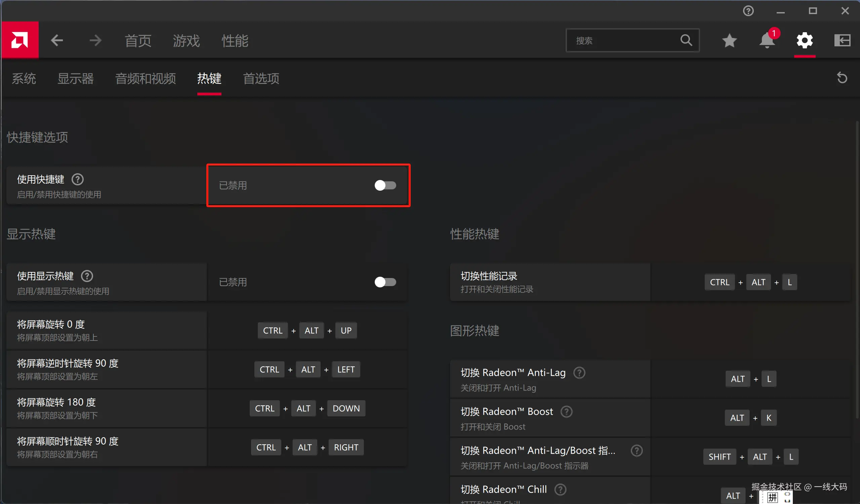Click the AMD logo home icon
860x504 pixels.
(20, 40)
